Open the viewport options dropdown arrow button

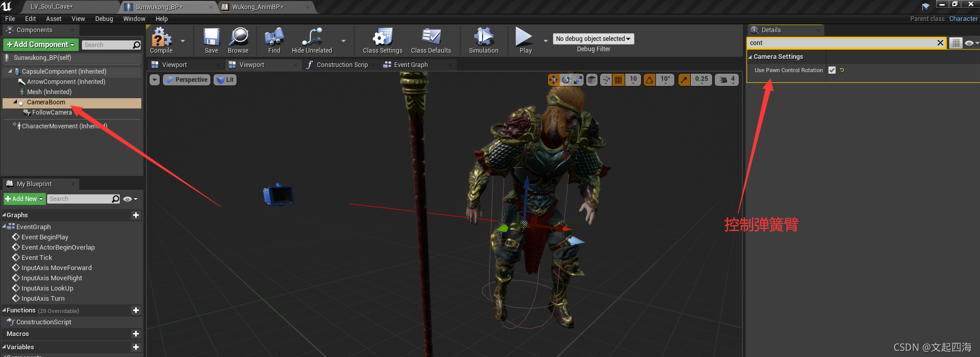(x=155, y=80)
